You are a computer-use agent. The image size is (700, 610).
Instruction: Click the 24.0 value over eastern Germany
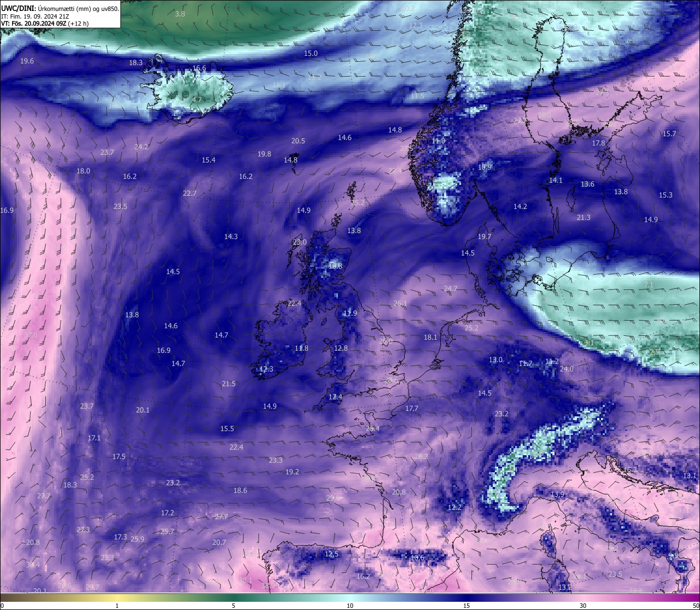click(567, 369)
